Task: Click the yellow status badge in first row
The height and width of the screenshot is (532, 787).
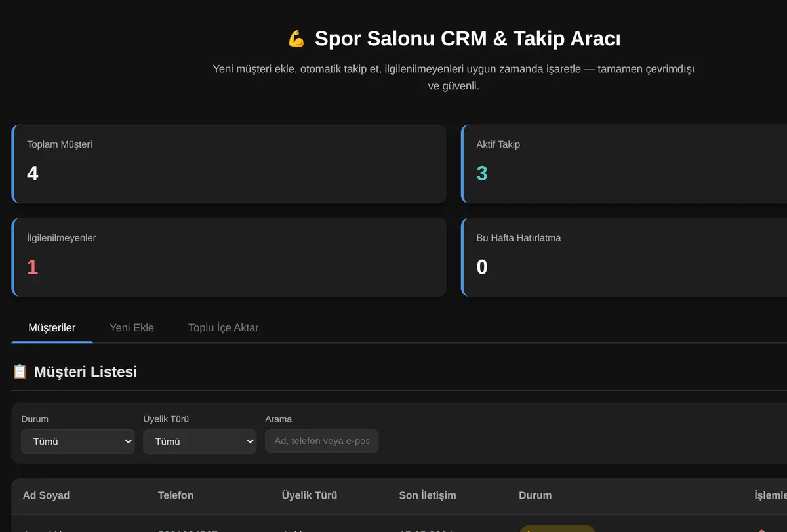Action: click(x=557, y=529)
